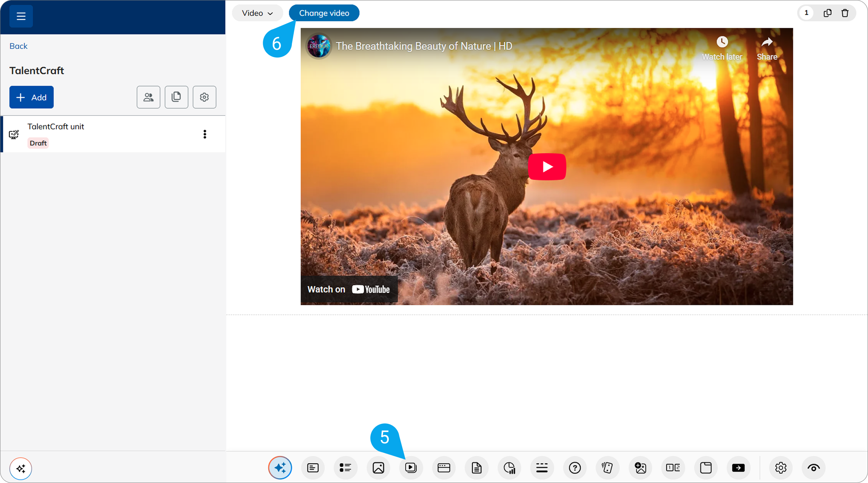
Task: Open preview mode with the eye icon
Action: coord(813,468)
